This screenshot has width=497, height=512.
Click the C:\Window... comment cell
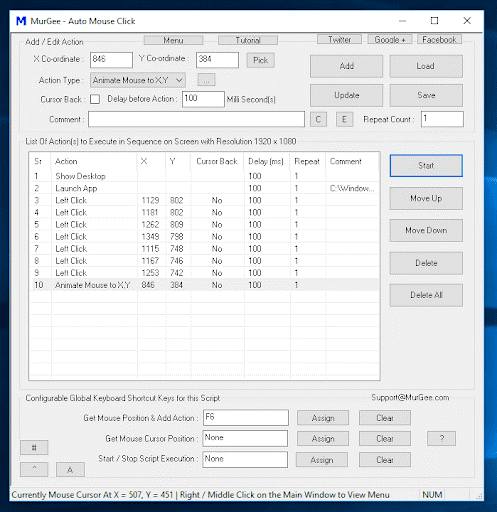coord(352,188)
